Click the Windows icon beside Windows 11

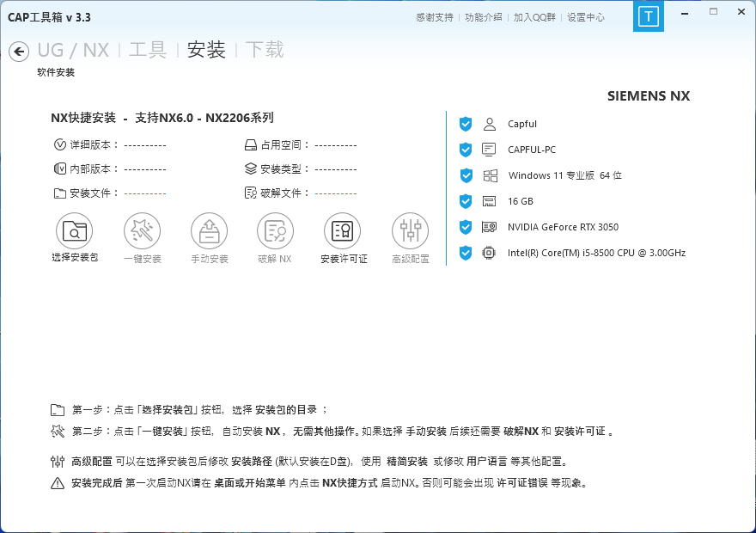(490, 175)
